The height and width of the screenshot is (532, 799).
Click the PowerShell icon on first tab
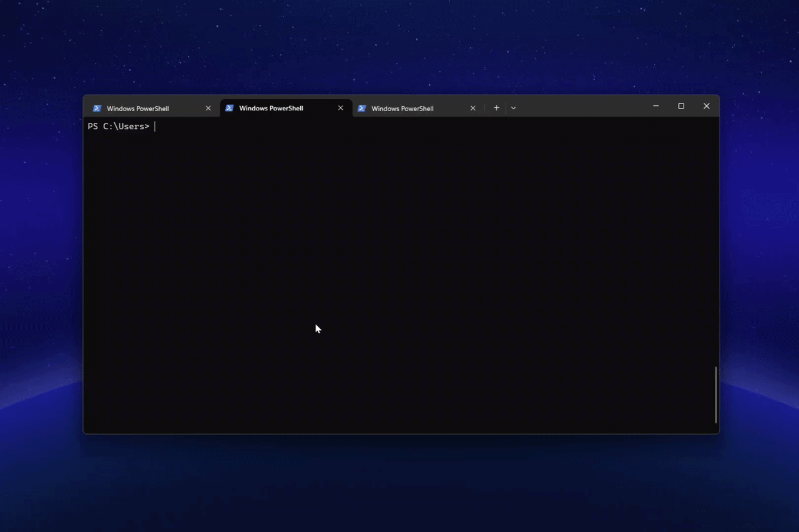pyautogui.click(x=97, y=109)
